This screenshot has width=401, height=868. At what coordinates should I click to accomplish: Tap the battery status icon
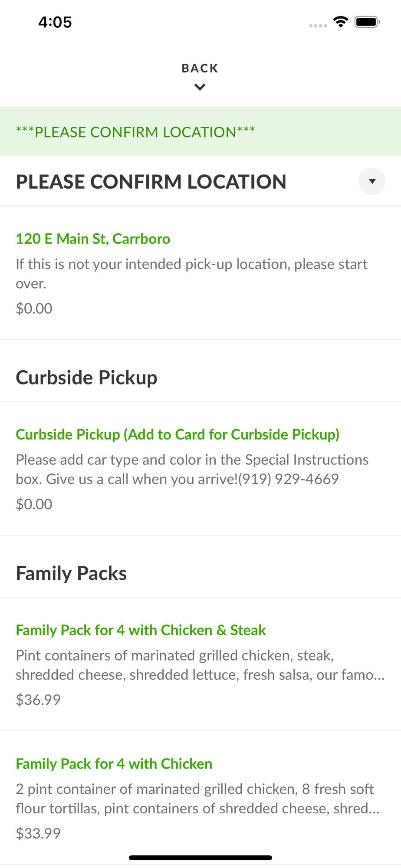click(367, 22)
